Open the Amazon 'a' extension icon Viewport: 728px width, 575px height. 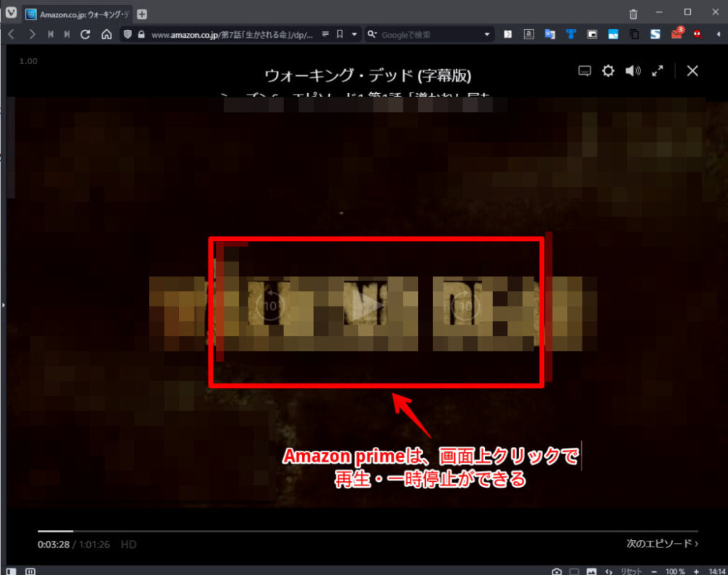[x=529, y=34]
